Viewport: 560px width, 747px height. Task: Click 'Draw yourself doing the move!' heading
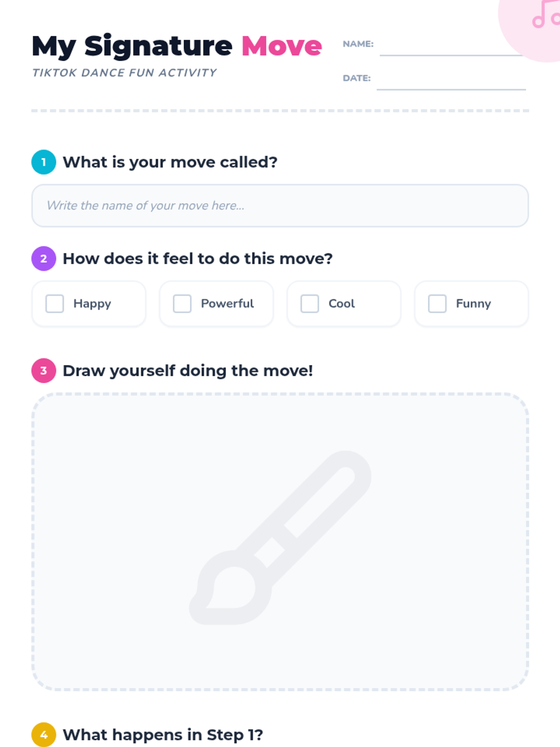click(188, 371)
